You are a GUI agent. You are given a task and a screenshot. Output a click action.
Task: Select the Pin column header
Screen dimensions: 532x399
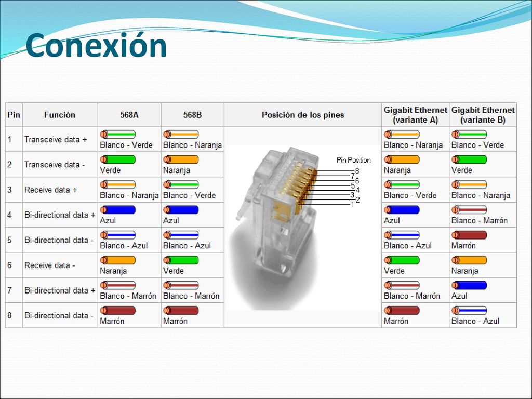14,115
